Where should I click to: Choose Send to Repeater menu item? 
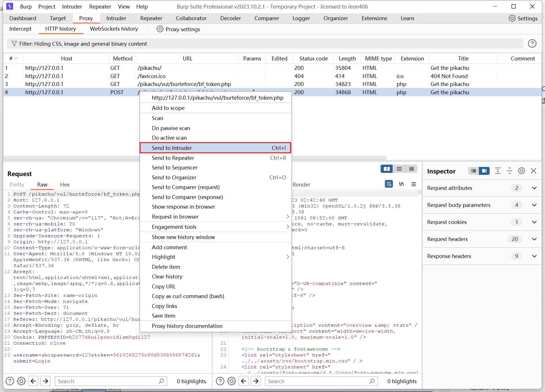(x=216, y=158)
